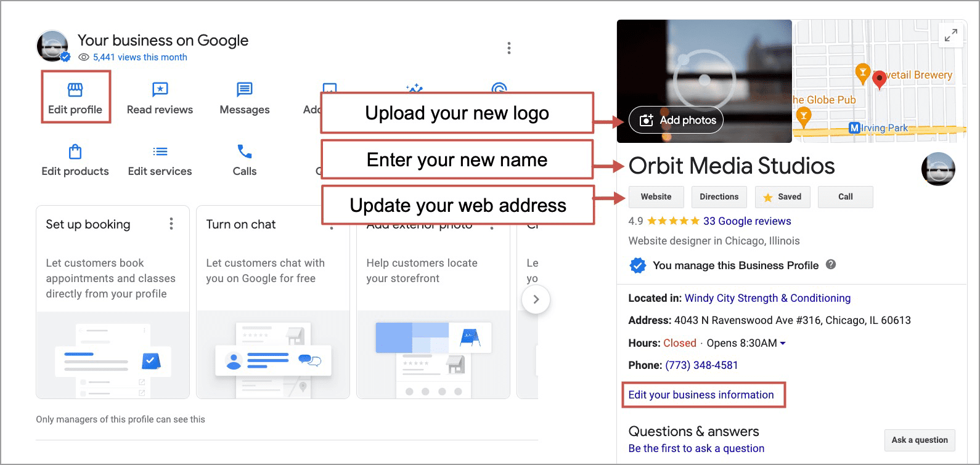Click the help icon beside manage profile
The width and height of the screenshot is (980, 465).
point(831,265)
